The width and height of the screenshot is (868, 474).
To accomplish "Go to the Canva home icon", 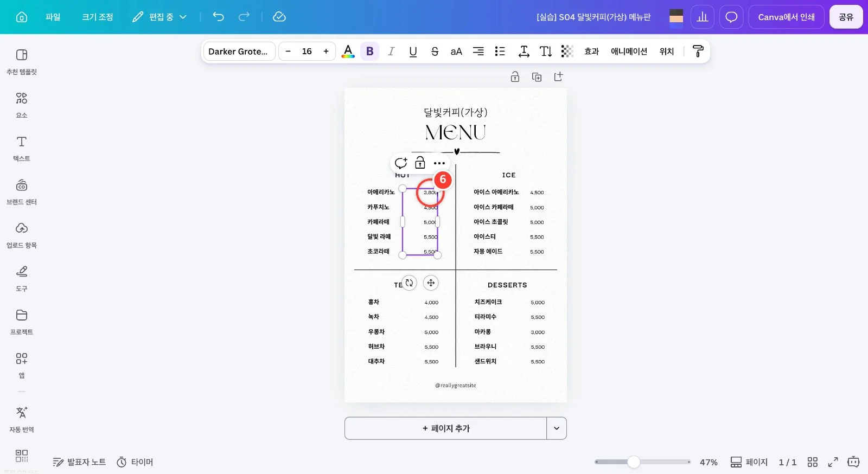I will pos(22,17).
